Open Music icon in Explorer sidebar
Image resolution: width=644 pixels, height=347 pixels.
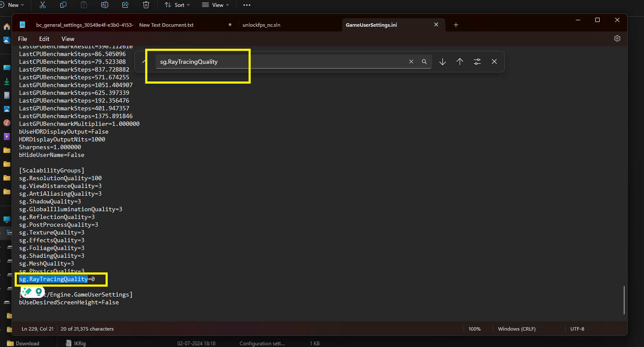pyautogui.click(x=6, y=123)
